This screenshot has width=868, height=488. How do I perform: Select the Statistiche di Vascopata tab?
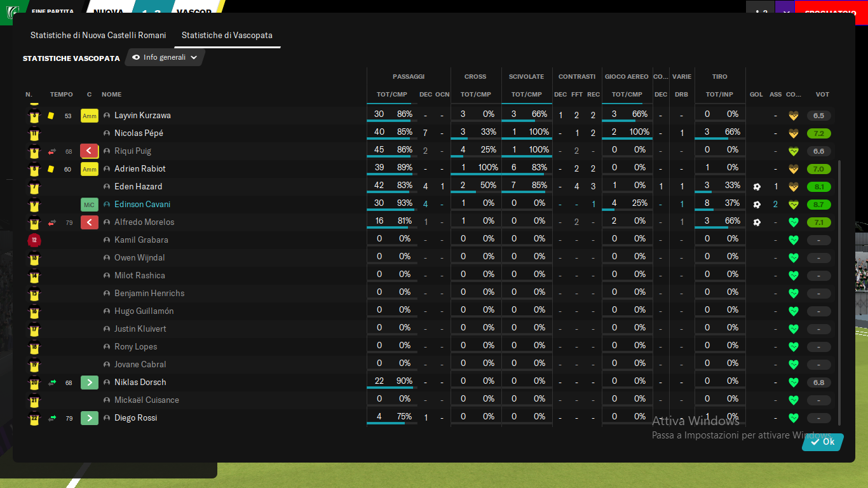pyautogui.click(x=227, y=35)
